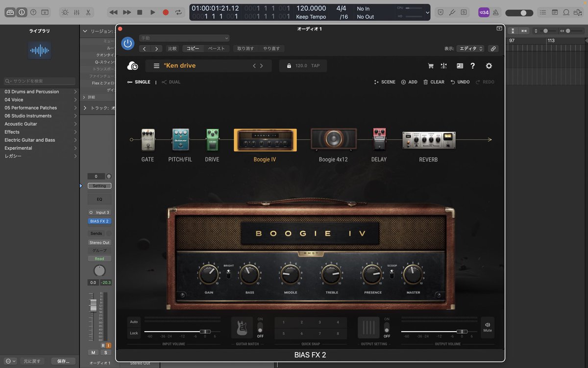Image resolution: width=588 pixels, height=368 pixels.
Task: Switch to SINGLE signal path mode
Action: pos(139,82)
